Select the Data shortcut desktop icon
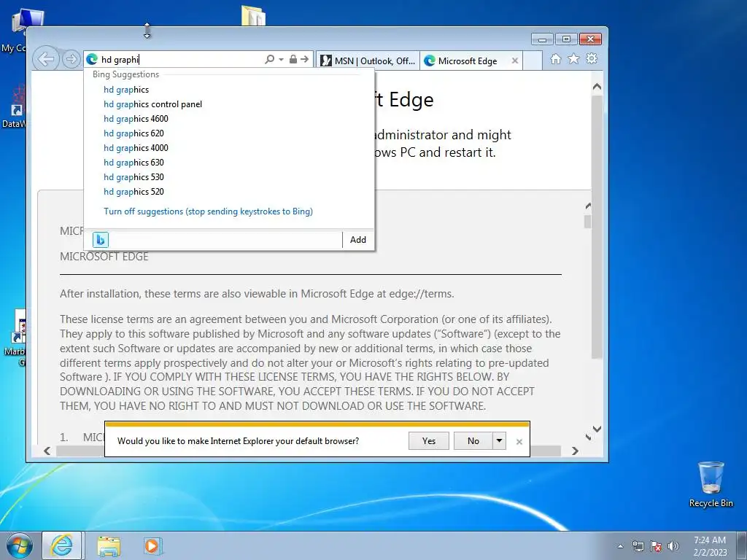Viewport: 747px width, 560px height. point(13,107)
